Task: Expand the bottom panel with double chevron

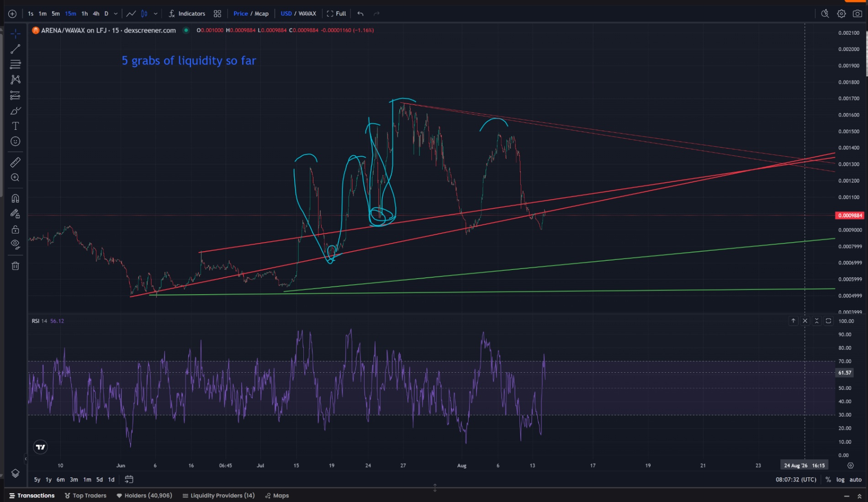Action: point(859,496)
